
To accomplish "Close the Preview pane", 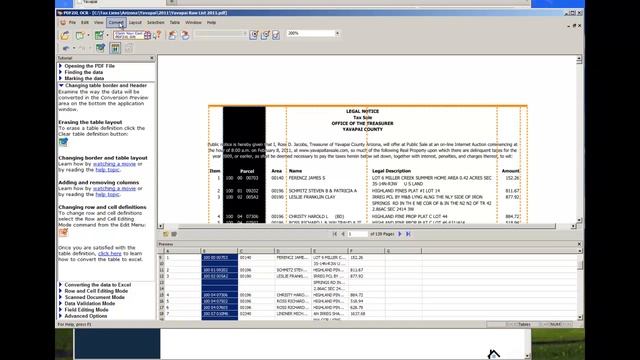I will click(x=579, y=244).
